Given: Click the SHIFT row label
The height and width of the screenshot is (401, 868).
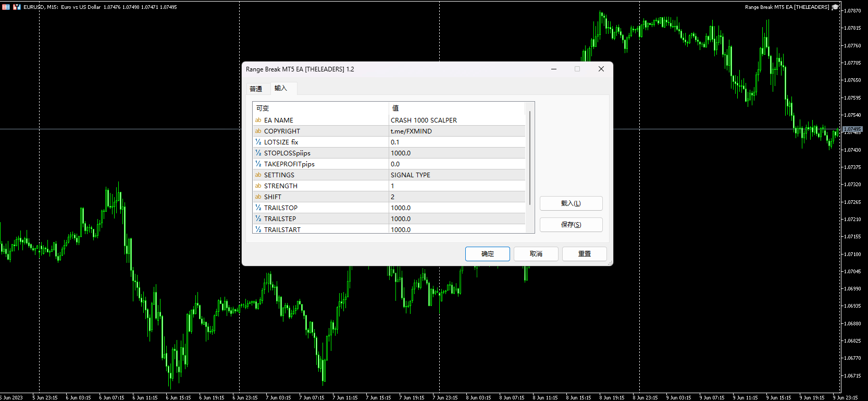Looking at the screenshot, I should pyautogui.click(x=272, y=197).
